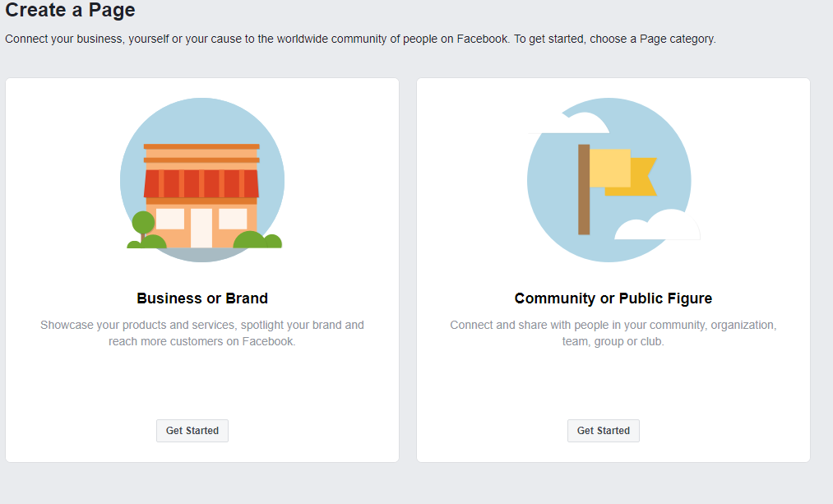Click Get Started under Business or Brand
833x504 pixels.
pyautogui.click(x=192, y=430)
